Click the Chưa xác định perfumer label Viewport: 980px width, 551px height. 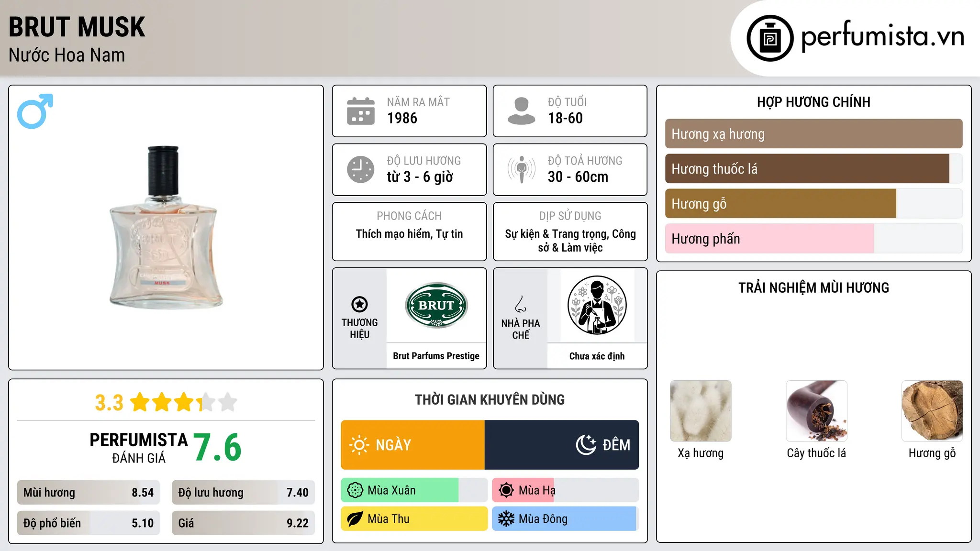(597, 356)
